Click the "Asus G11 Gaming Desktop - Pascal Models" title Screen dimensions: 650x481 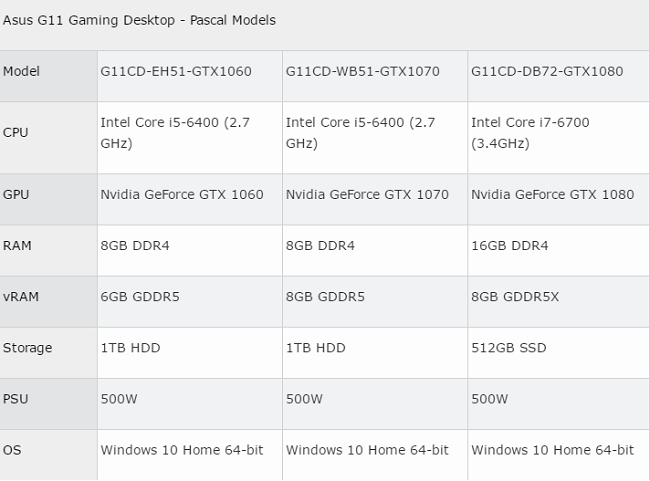click(x=139, y=20)
